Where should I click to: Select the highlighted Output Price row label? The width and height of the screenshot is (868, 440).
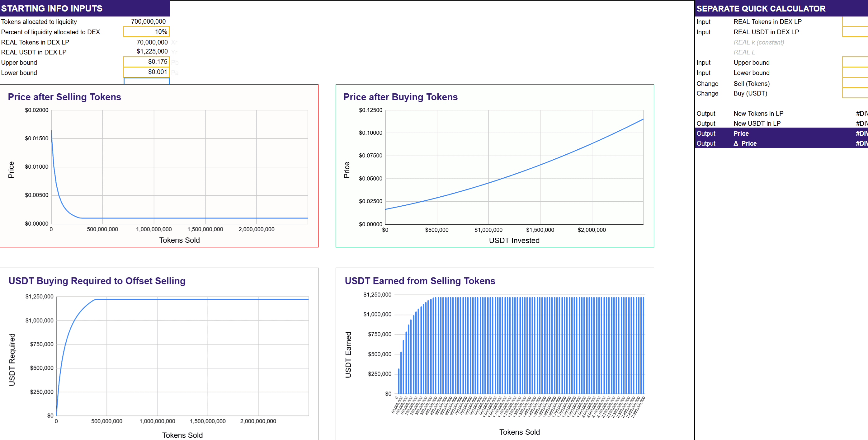click(x=741, y=133)
